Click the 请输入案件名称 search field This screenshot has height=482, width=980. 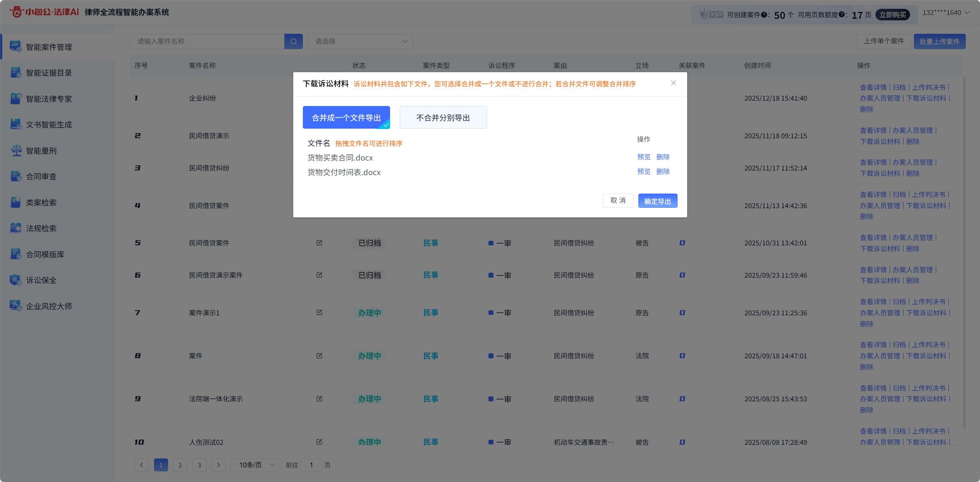point(207,41)
